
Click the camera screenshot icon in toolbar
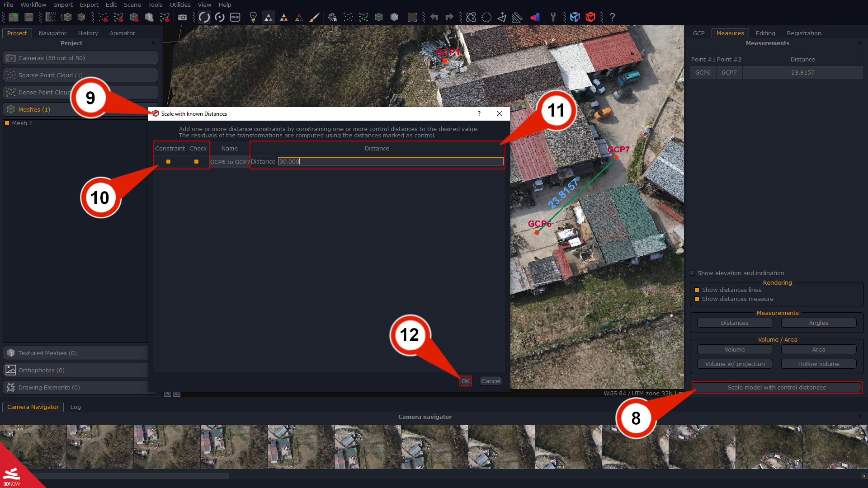(x=182, y=17)
